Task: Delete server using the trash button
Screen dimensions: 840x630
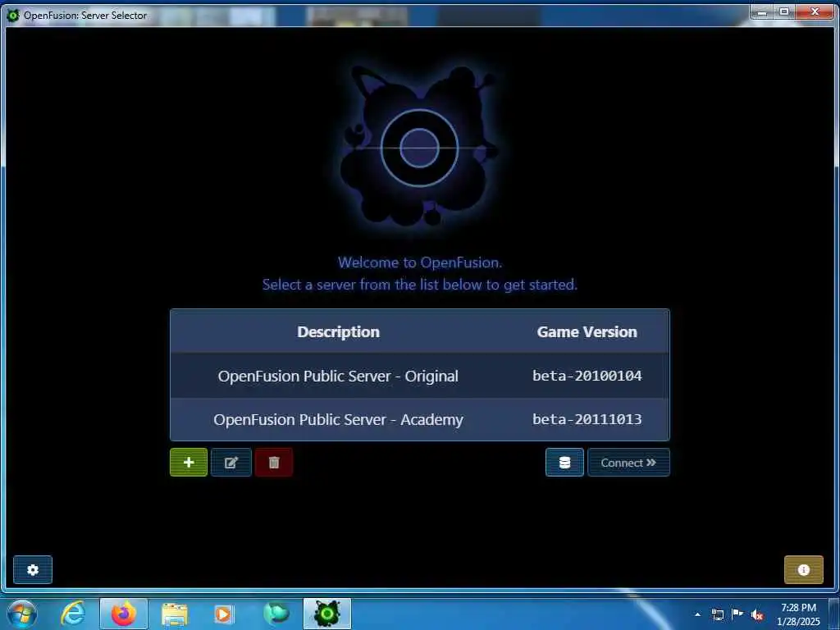Action: tap(274, 463)
